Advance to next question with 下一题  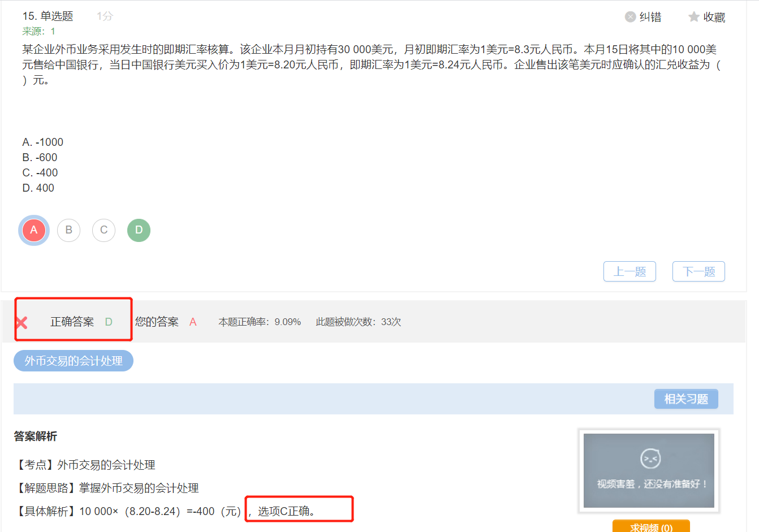(698, 271)
